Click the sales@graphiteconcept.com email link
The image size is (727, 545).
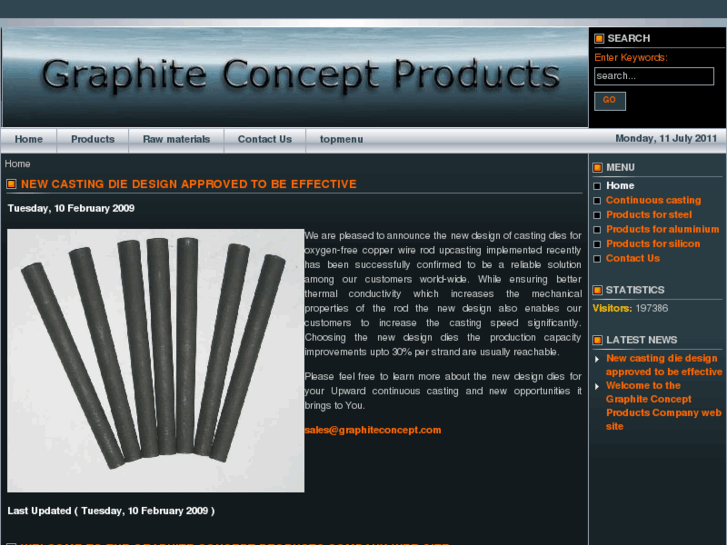click(373, 430)
